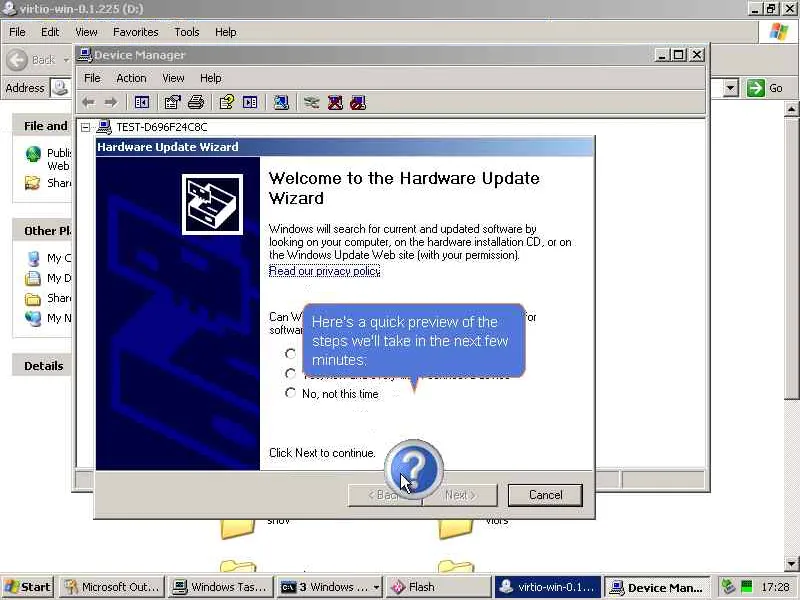Open the Explorer Edit menu
The image size is (800, 600).
(x=50, y=32)
